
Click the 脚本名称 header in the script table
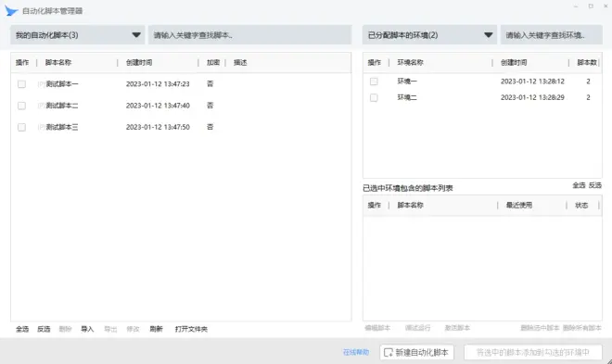tap(58, 62)
